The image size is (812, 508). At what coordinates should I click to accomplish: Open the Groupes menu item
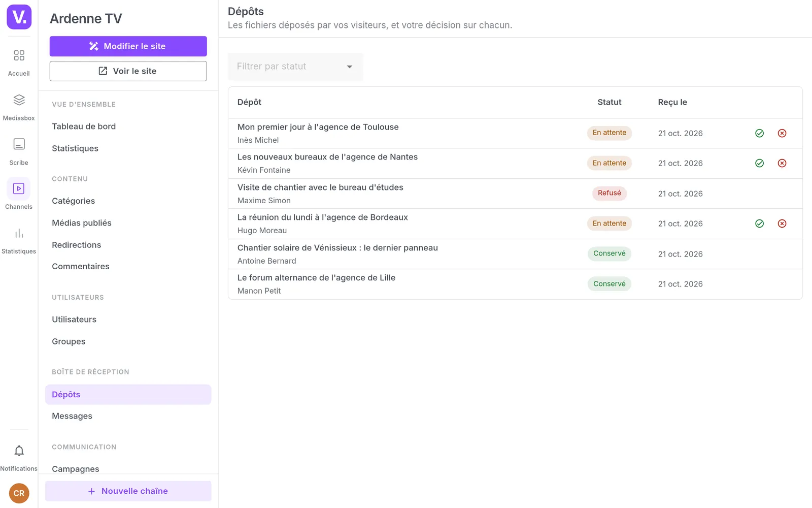click(x=69, y=341)
